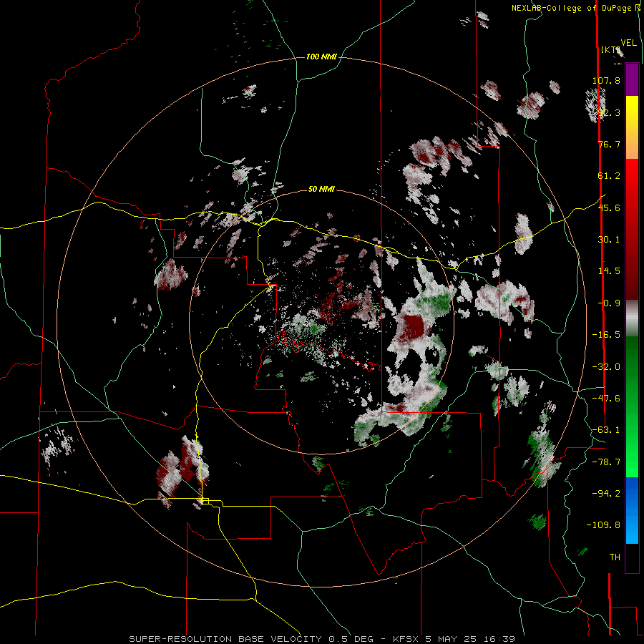Select the -63.1 velocity scale value
Image resolution: width=644 pixels, height=644 pixels.
click(606, 430)
